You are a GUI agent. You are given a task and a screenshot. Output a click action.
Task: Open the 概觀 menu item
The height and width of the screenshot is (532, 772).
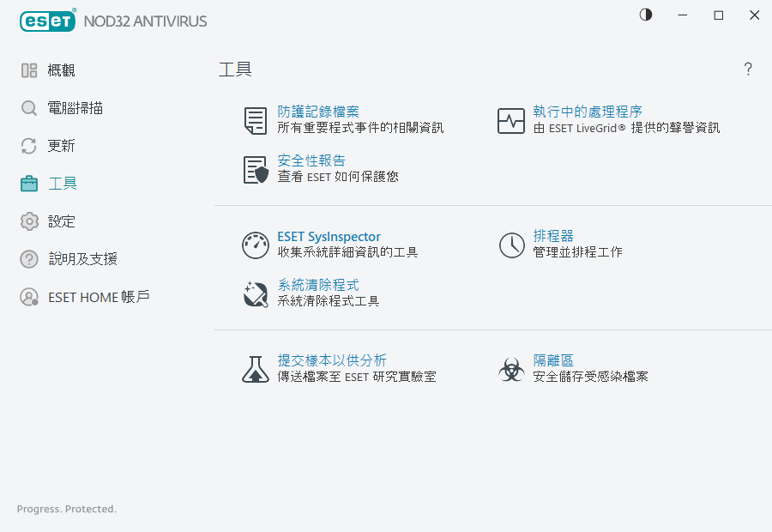point(61,70)
